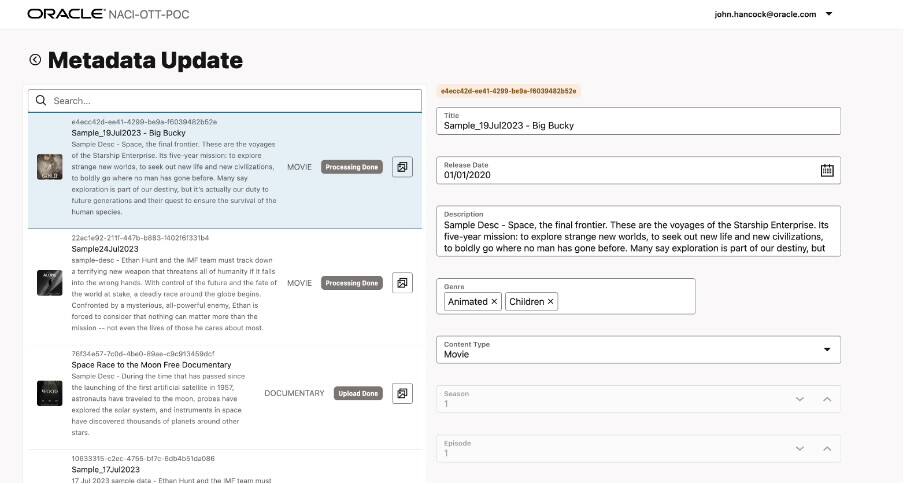Image resolution: width=904 pixels, height=484 pixels.
Task: Click the back arrow beside Metadata Update
Action: coord(35,60)
